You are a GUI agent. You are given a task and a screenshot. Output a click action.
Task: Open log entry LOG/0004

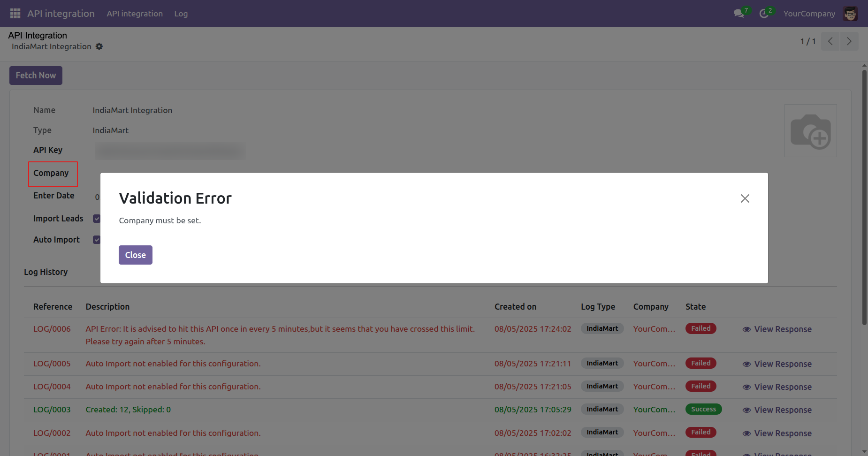click(52, 387)
